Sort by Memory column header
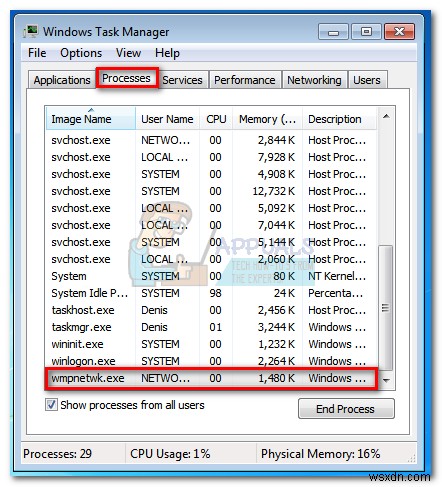This screenshot has width=442, height=487. pyautogui.click(x=267, y=119)
